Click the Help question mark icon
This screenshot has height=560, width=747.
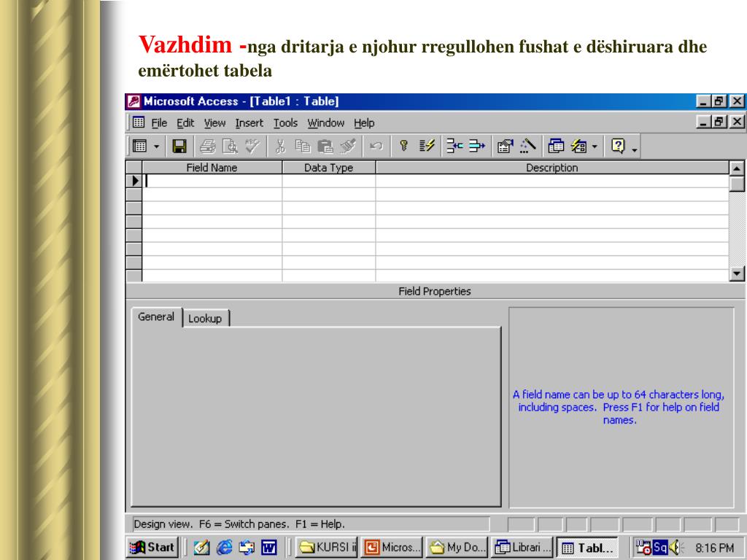[618, 146]
